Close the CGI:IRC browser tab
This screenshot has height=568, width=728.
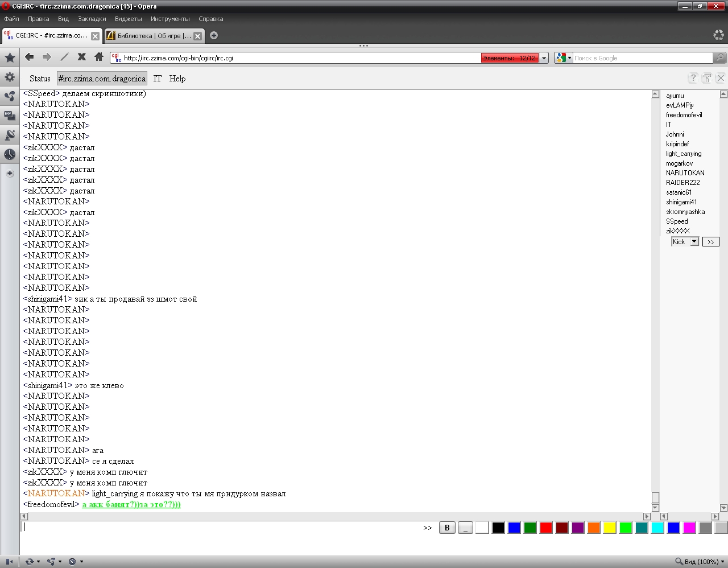point(95,36)
